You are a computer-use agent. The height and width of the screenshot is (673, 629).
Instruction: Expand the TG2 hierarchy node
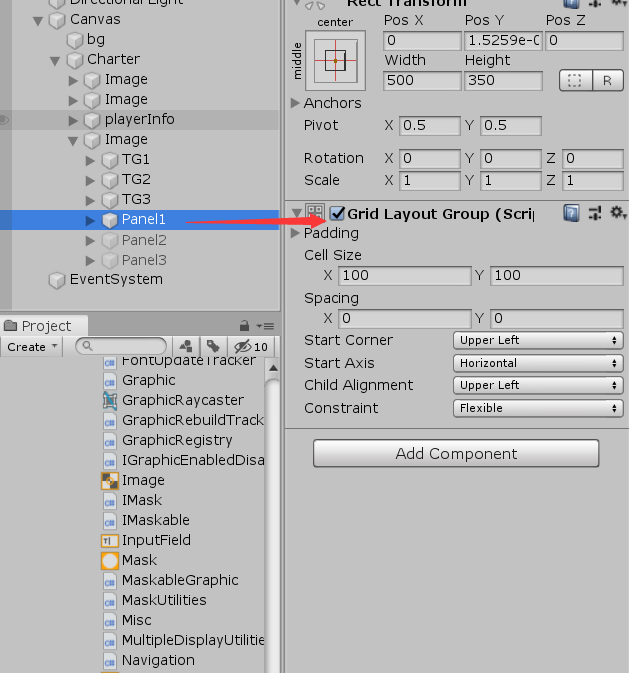click(x=90, y=180)
